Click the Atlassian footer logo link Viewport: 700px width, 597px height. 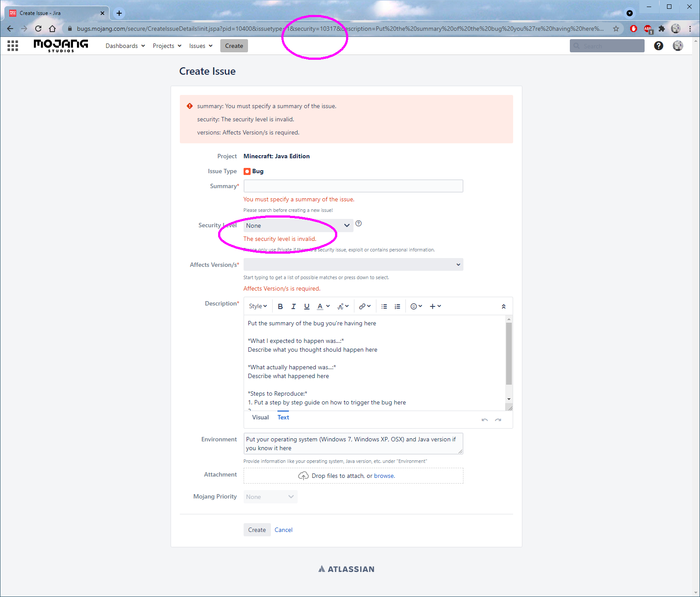[x=346, y=569]
